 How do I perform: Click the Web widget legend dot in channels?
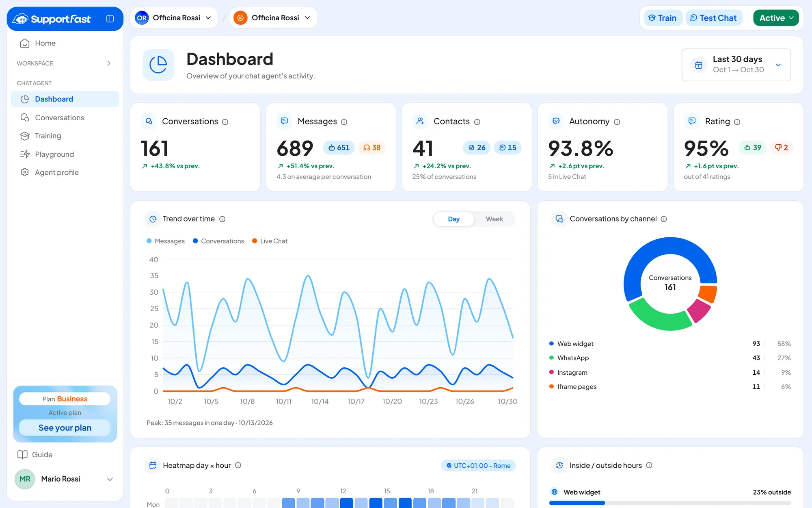551,343
